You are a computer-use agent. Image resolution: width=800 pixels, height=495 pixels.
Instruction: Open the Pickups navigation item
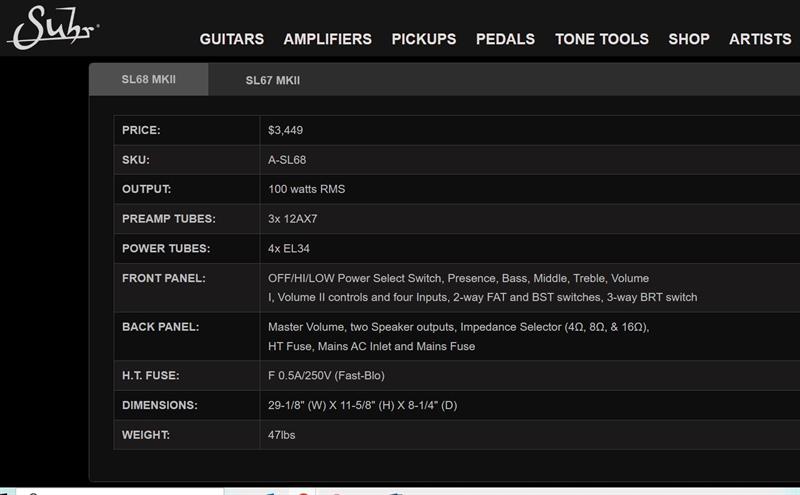click(424, 39)
